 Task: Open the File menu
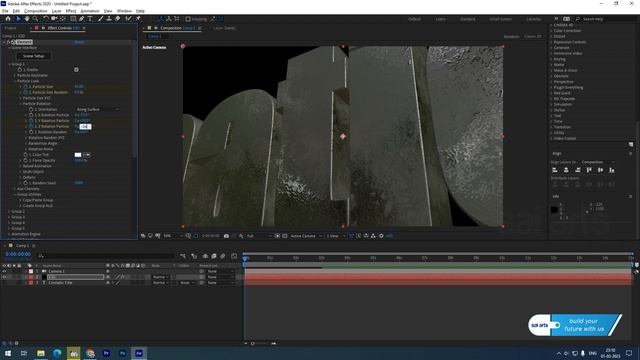click(x=5, y=11)
